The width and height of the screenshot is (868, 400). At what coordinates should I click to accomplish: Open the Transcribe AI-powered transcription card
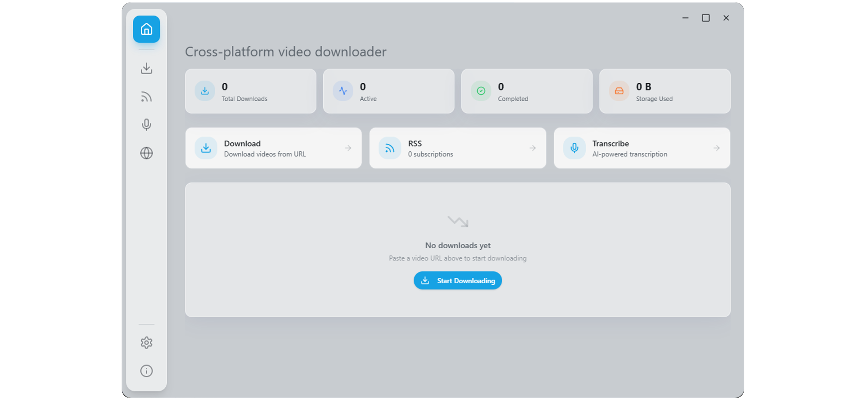[x=642, y=148]
